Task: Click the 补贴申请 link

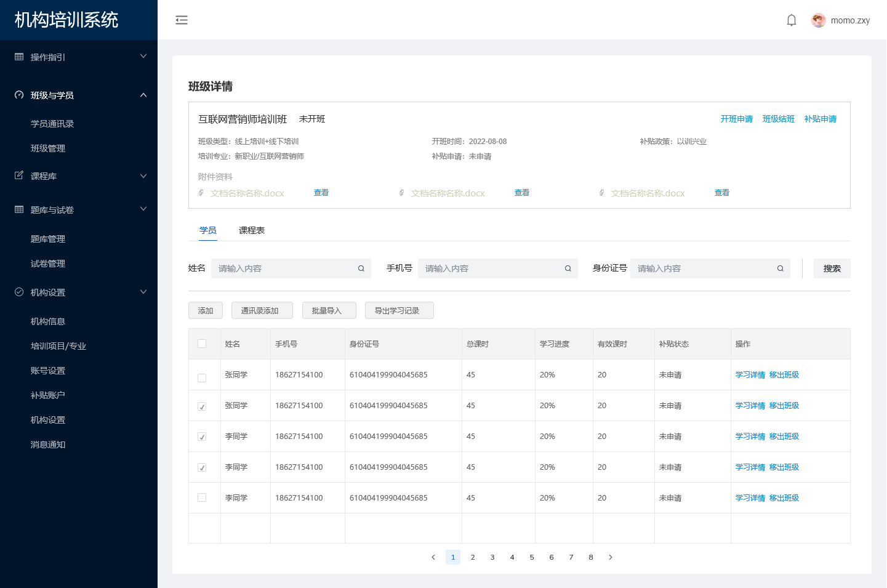Action: [x=821, y=119]
